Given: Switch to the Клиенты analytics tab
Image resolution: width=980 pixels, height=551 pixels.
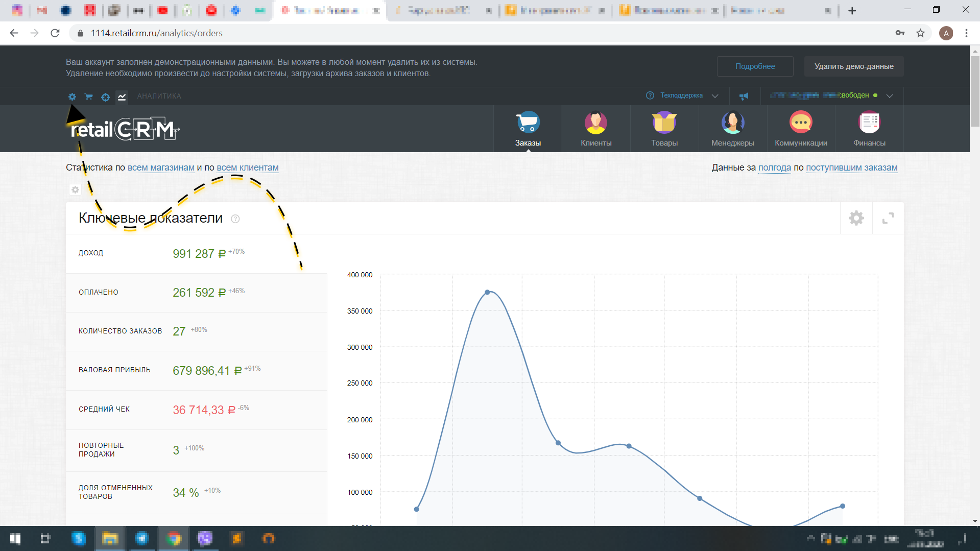Looking at the screenshot, I should point(596,129).
